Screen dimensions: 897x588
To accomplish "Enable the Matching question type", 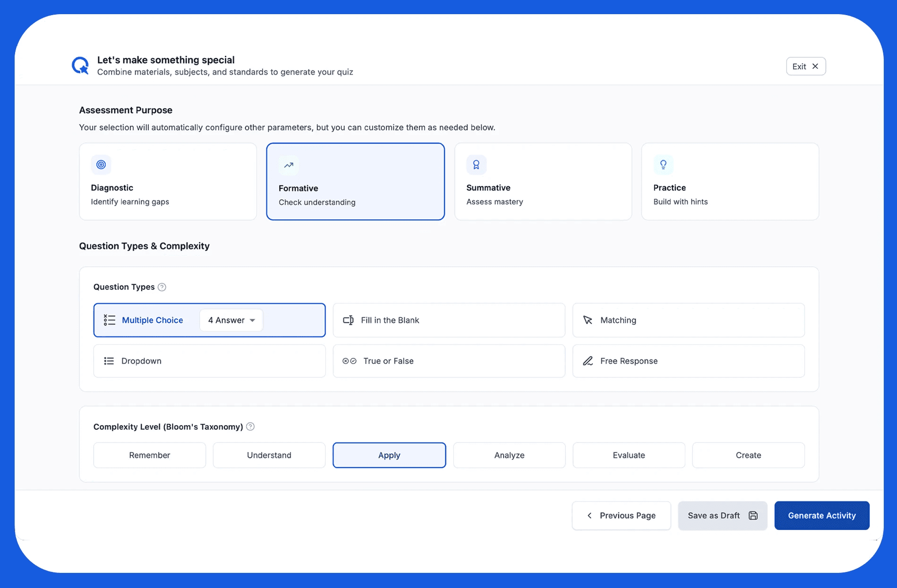I will [689, 320].
